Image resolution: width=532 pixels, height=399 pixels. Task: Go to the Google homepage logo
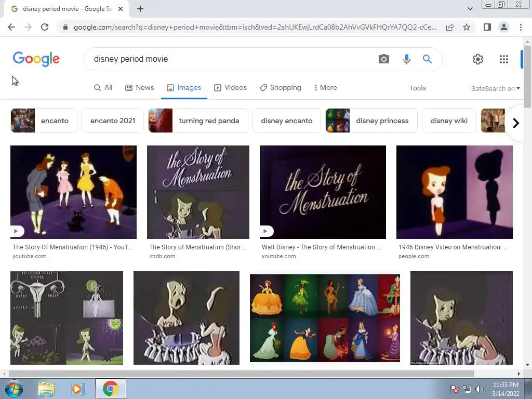pyautogui.click(x=36, y=59)
